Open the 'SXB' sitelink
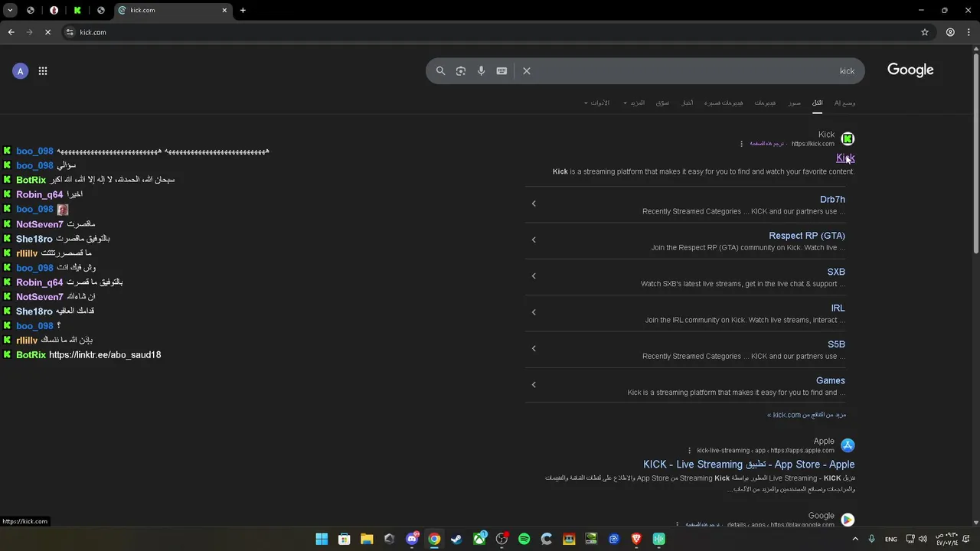 [836, 272]
